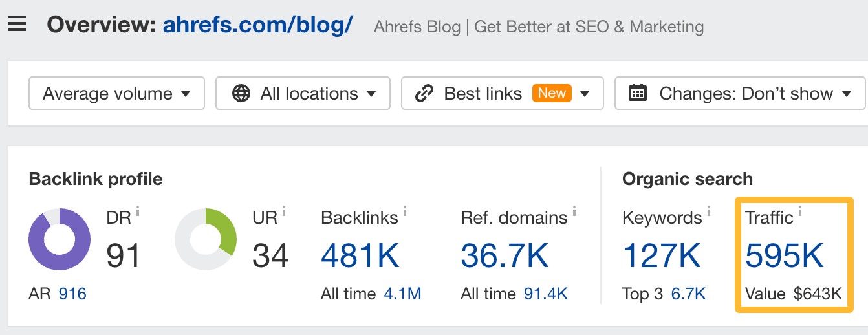
Task: Click info icon next to Traffic
Action: tap(800, 211)
